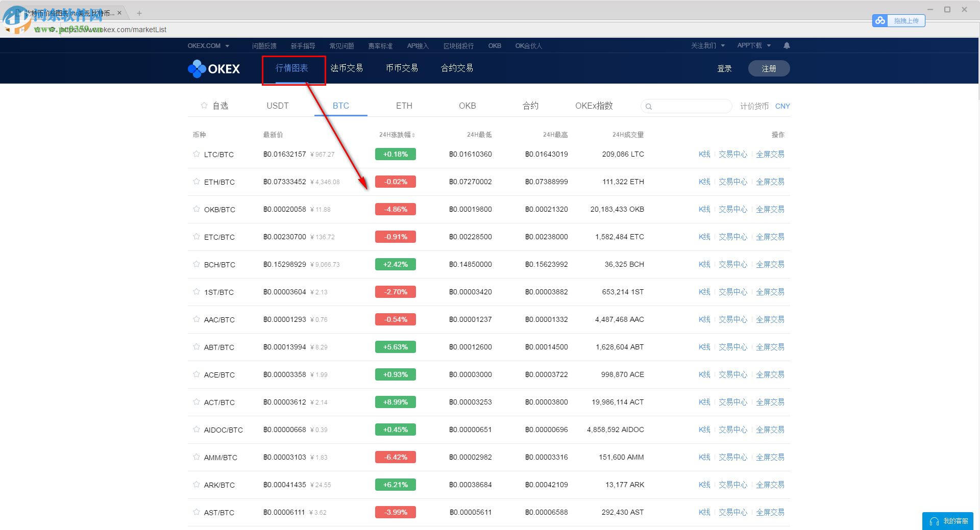This screenshot has height=530, width=980.
Task: Favorite the ETC/BTC pair star
Action: (x=197, y=237)
